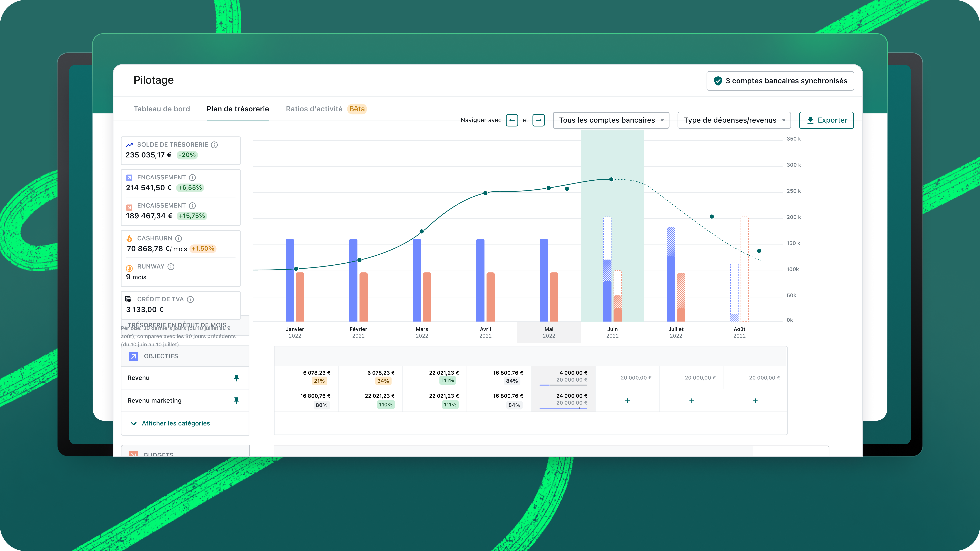
Task: Add June objective for Revenu marketing
Action: 627,401
